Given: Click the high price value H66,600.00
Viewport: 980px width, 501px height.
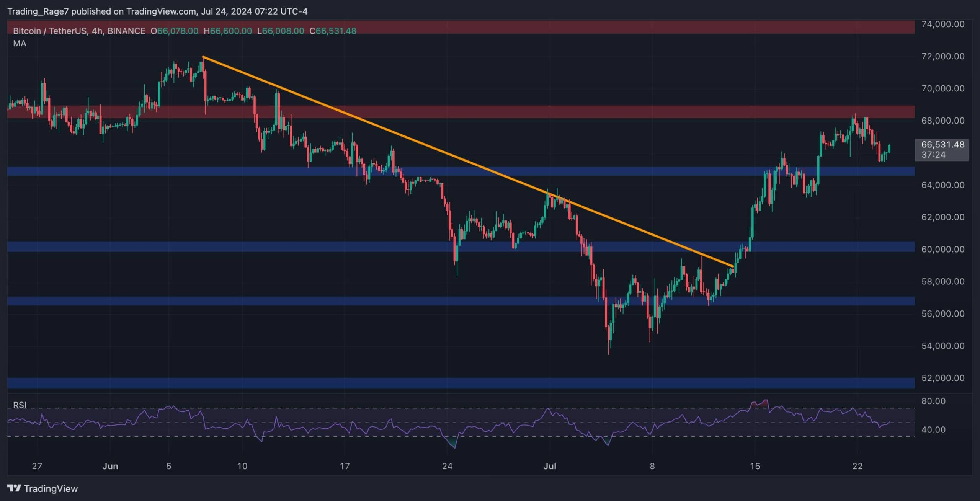Looking at the screenshot, I should pyautogui.click(x=228, y=31).
